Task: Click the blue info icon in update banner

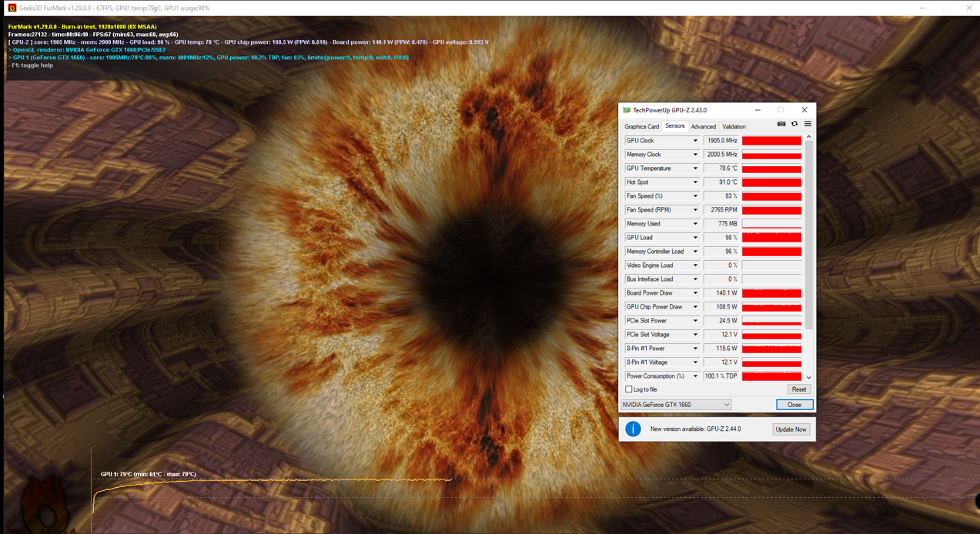Action: [x=633, y=429]
